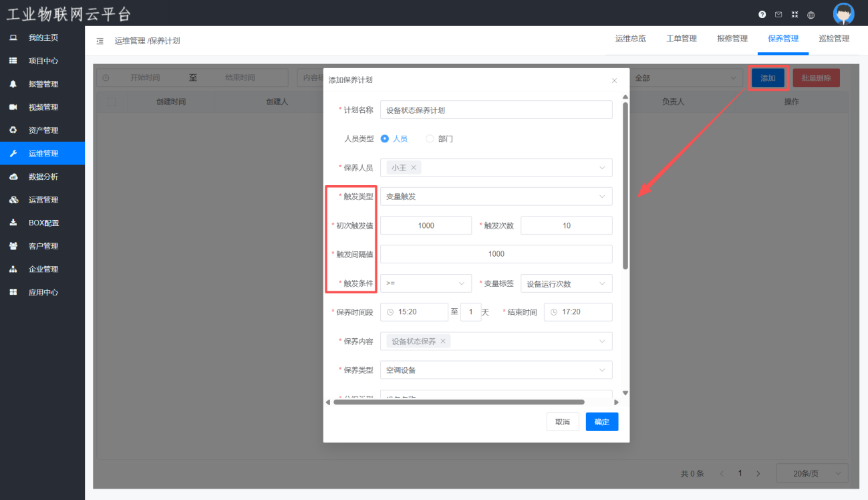This screenshot has height=500, width=868.
Task: Select the 部门 radio button
Action: [x=430, y=139]
